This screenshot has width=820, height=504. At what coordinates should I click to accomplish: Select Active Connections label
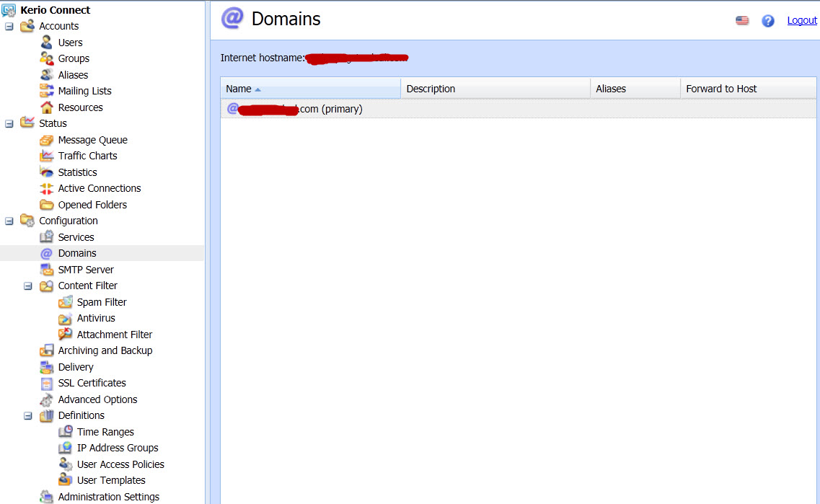click(x=100, y=188)
